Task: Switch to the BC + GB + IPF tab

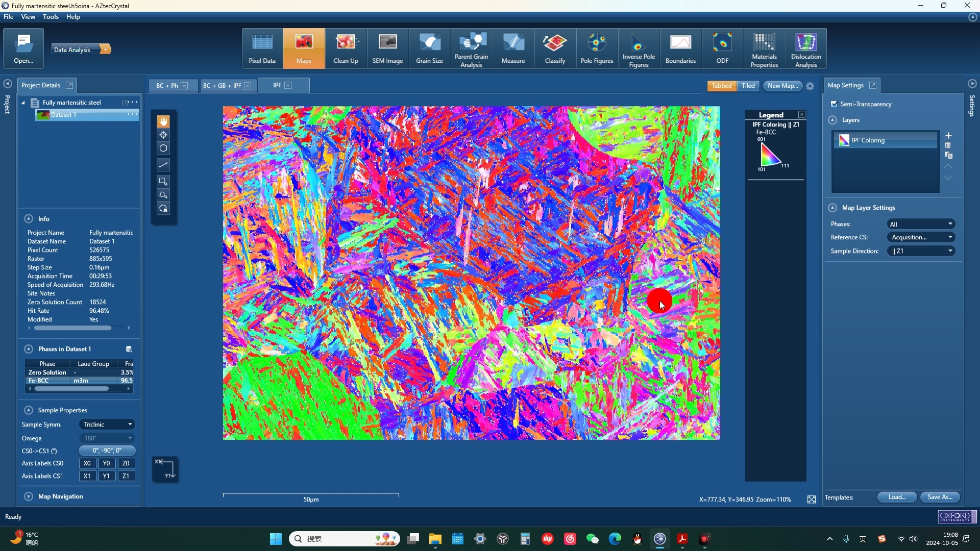Action: (x=222, y=86)
